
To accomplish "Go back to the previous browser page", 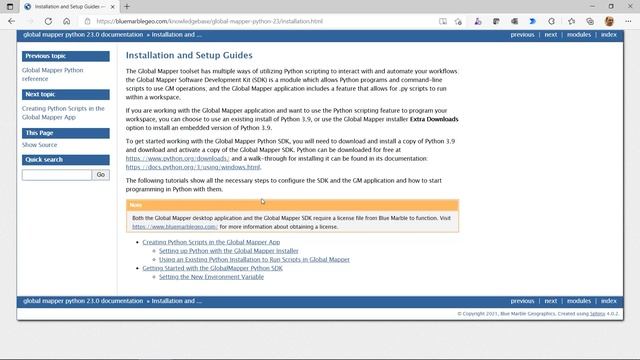I will coord(11,21).
